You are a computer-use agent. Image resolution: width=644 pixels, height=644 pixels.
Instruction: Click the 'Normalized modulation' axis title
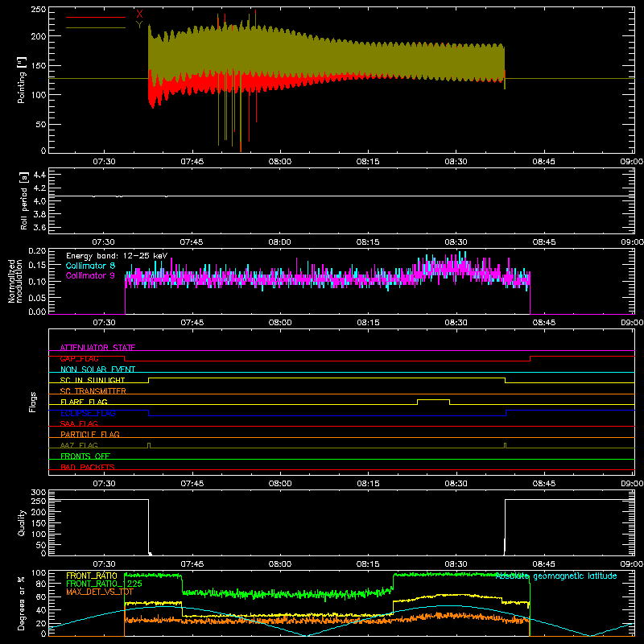[15, 281]
